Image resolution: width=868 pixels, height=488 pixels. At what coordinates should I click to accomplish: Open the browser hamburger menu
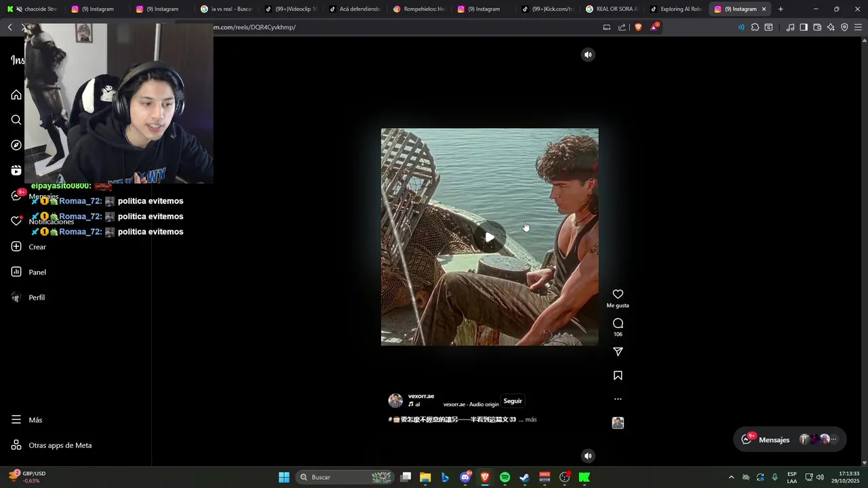[x=858, y=27]
